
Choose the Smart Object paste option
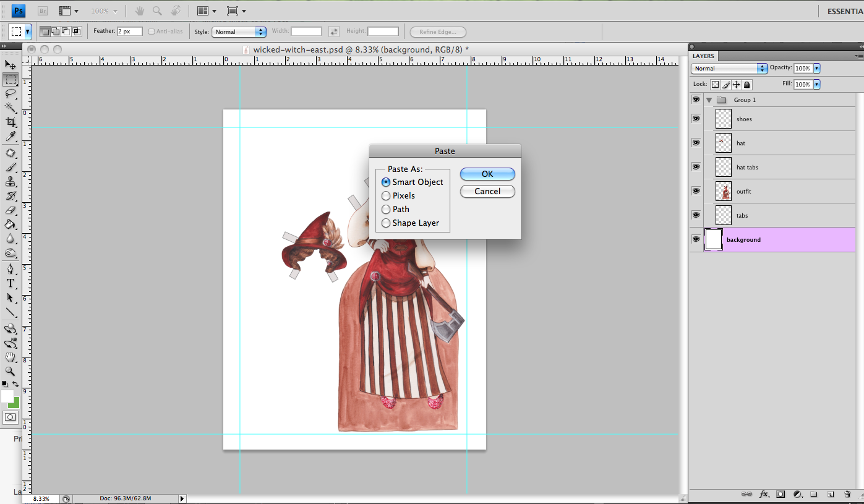coord(412,182)
